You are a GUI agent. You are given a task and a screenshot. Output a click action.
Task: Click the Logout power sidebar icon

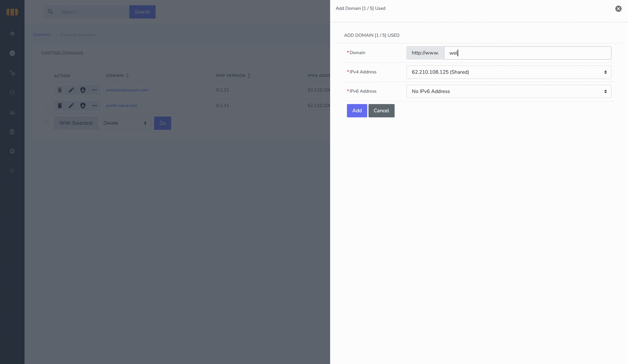pyautogui.click(x=12, y=171)
